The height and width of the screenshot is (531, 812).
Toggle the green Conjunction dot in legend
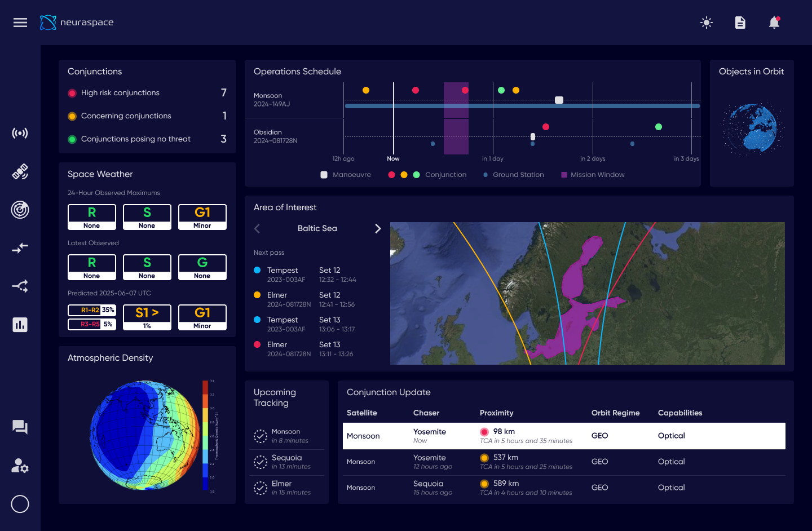click(416, 175)
